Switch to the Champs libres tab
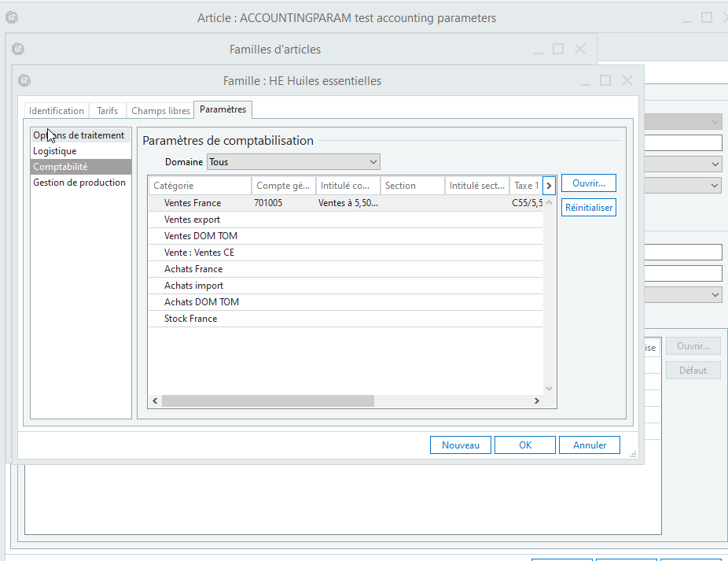 coord(160,111)
